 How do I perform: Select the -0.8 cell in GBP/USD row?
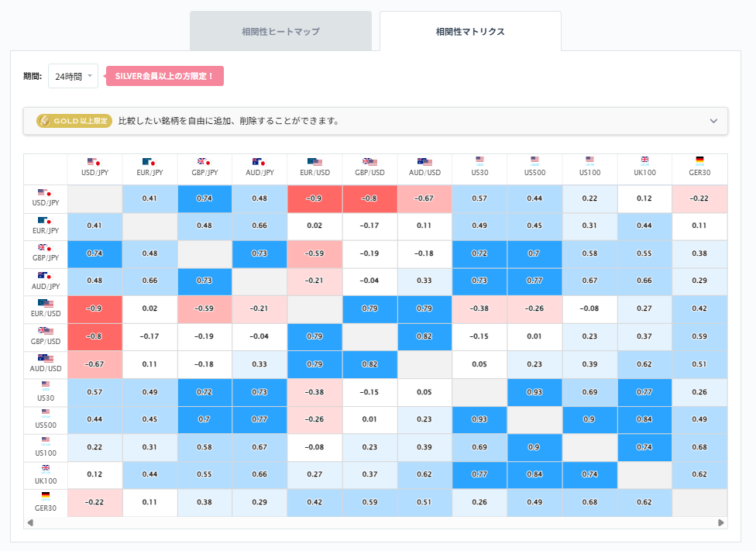click(x=94, y=336)
